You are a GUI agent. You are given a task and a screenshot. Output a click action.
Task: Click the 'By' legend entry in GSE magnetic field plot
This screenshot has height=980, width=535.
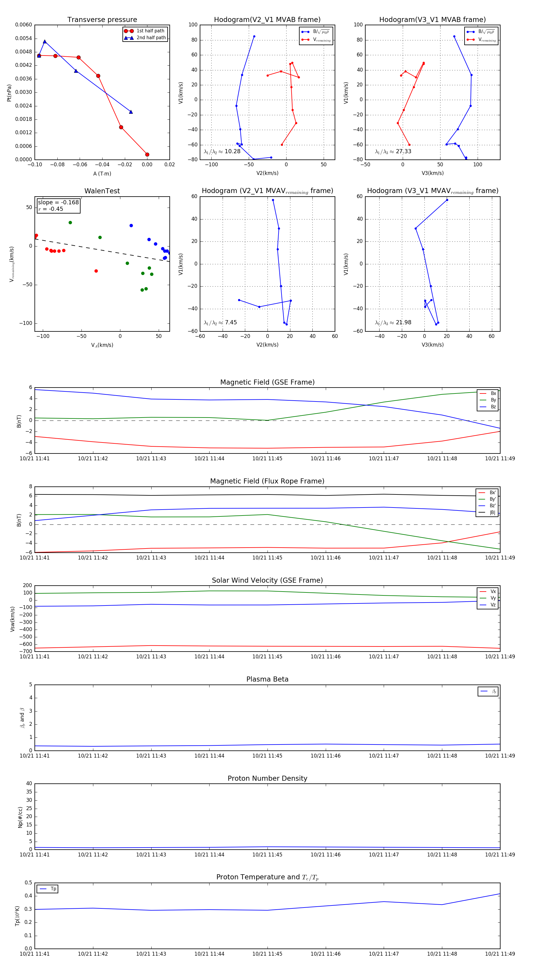(488, 400)
